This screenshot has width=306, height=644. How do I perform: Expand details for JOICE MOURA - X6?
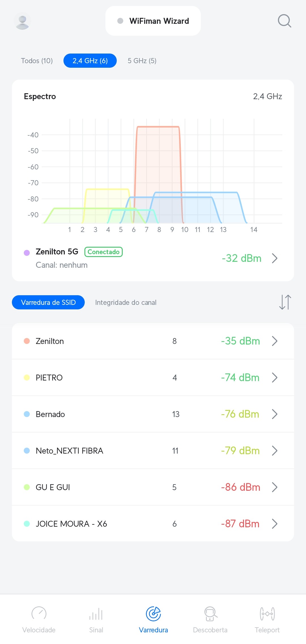coord(274,524)
